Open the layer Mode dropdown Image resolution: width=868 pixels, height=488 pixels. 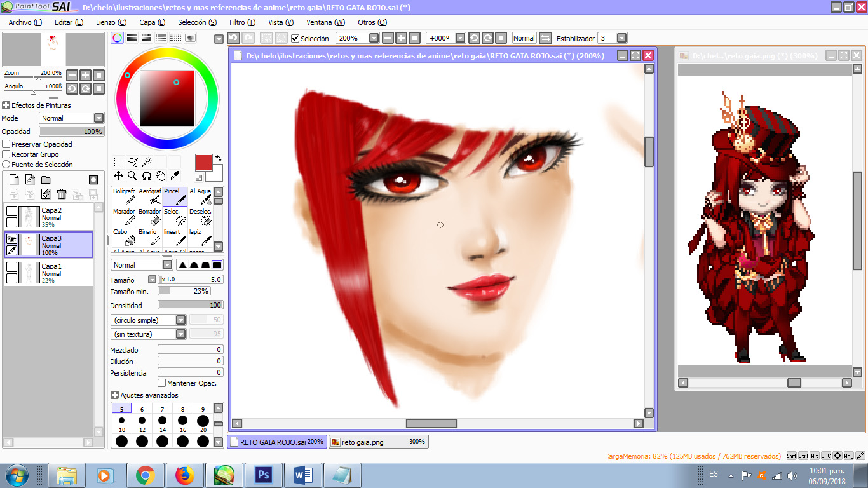tap(98, 118)
